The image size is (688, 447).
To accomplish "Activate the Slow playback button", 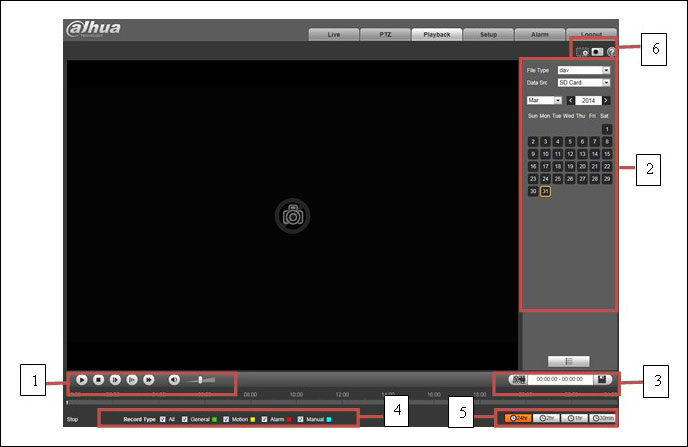I will point(132,380).
